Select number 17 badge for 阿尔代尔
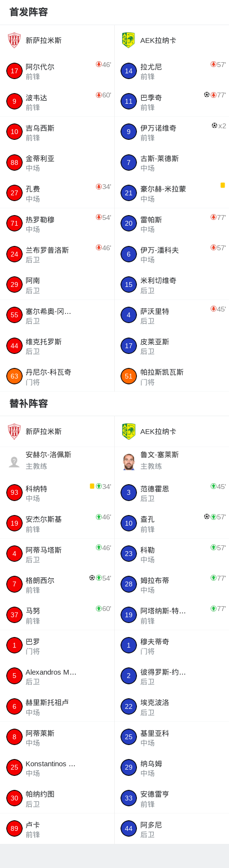This screenshot has height=868, width=229. (x=14, y=71)
